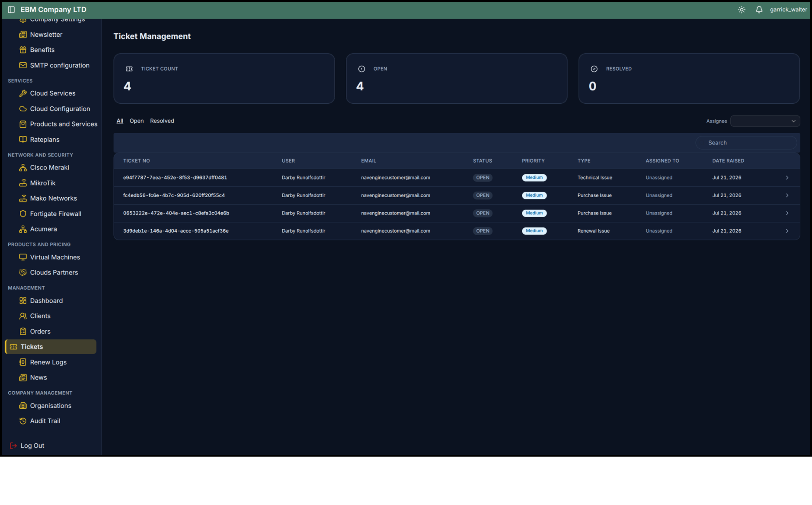Click the Products and Services icon

coord(23,124)
